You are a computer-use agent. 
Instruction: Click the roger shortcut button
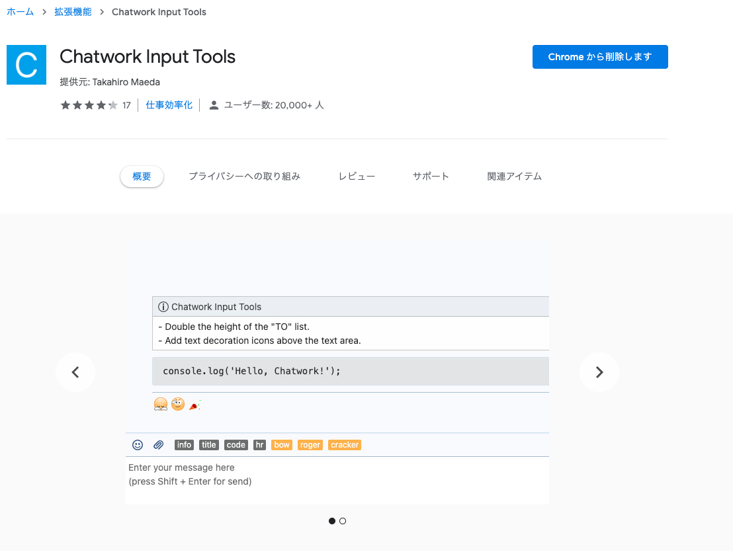point(310,444)
